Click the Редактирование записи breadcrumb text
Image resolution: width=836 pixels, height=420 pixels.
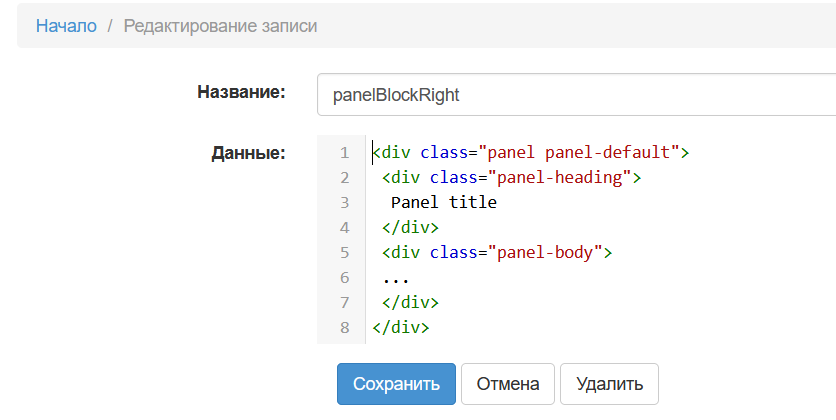pos(220,26)
